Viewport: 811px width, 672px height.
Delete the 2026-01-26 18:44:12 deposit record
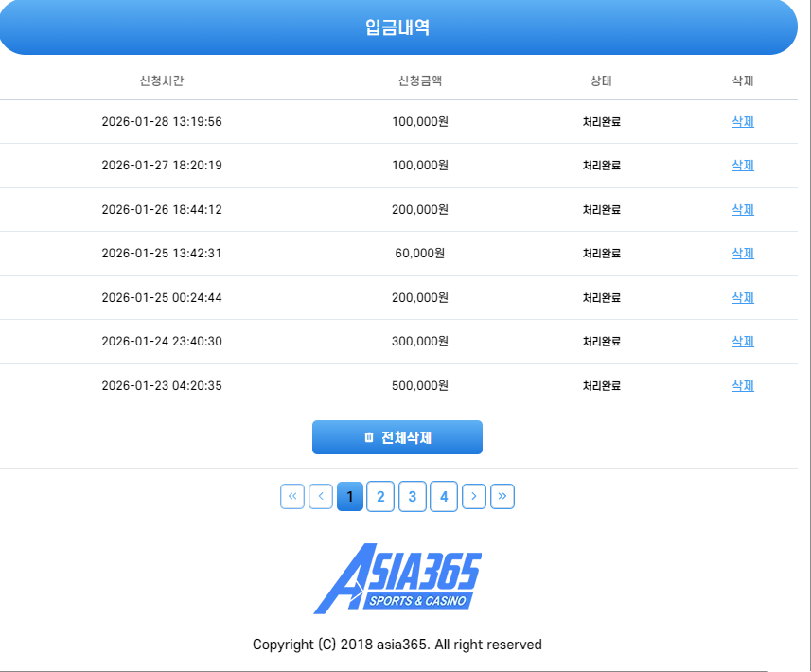pos(743,209)
